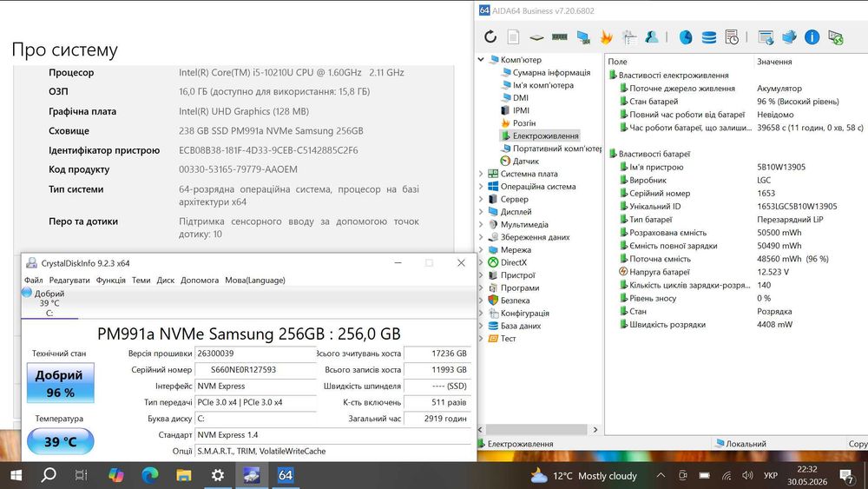This screenshot has width=868, height=489.
Task: Select Портативний комп'ютер tree item
Action: tap(556, 149)
